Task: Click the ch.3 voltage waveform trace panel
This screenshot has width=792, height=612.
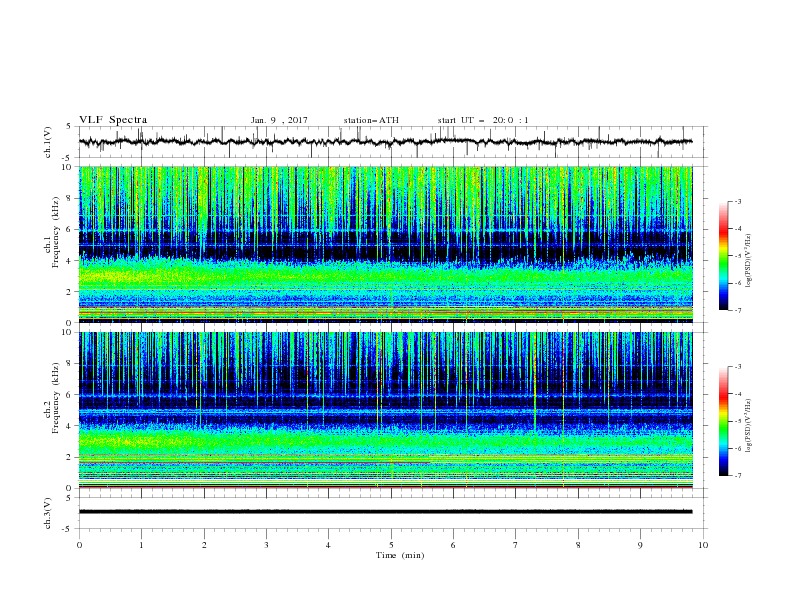Action: pos(393,513)
